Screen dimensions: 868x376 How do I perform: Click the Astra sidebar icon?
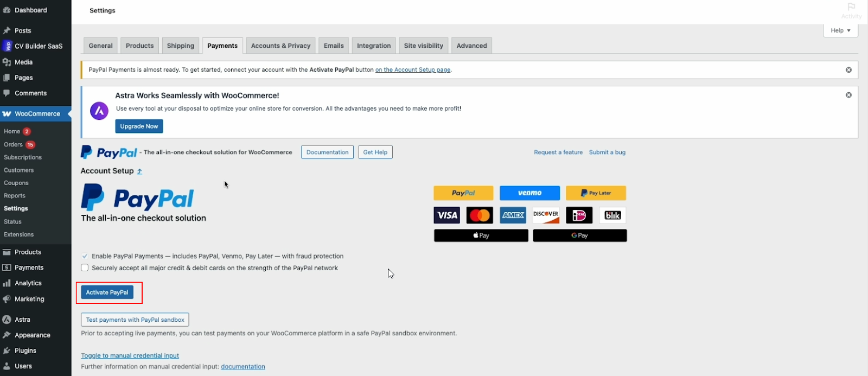tap(7, 320)
